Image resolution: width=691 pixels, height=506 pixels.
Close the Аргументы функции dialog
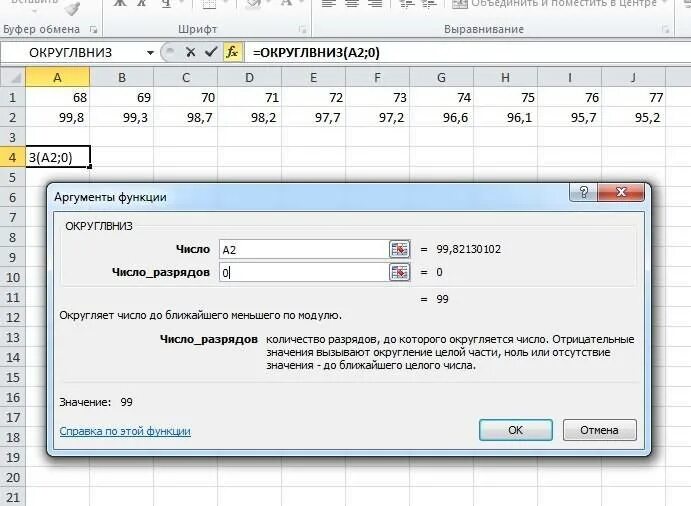click(x=621, y=192)
